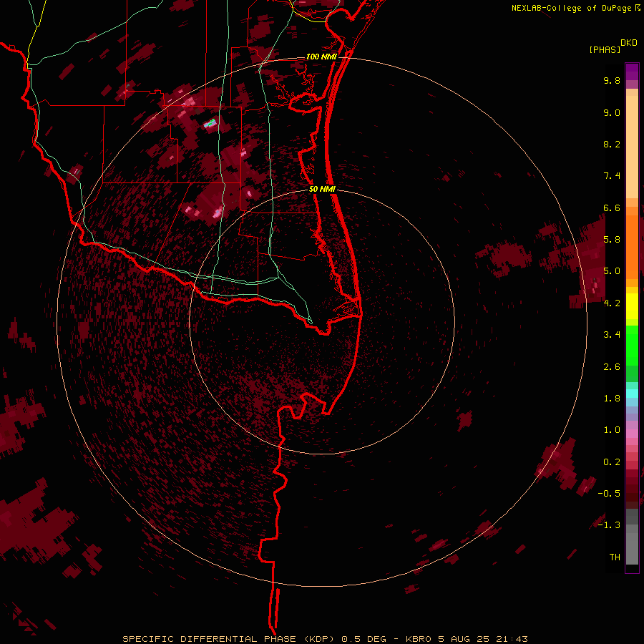Click the 6.6 scale value
Screen dimensions: 644x644
pos(612,208)
